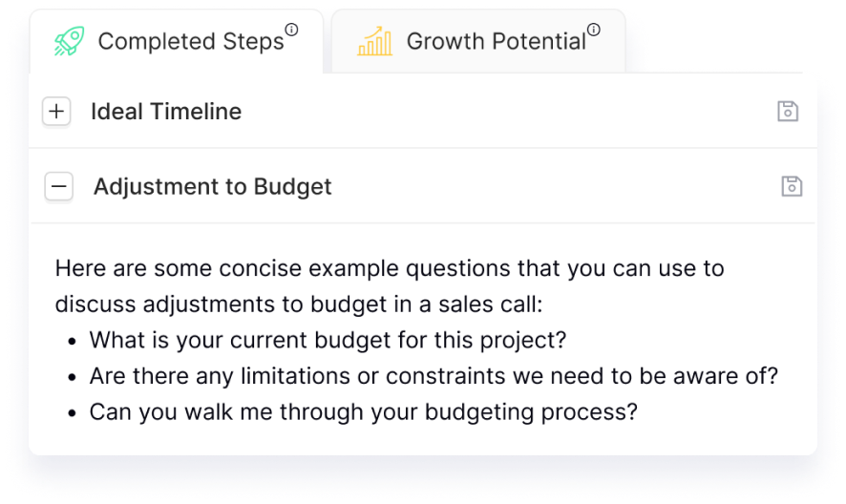Click the 'limitations or constraints' question
Image resolution: width=846 pixels, height=504 pixels.
pyautogui.click(x=434, y=376)
